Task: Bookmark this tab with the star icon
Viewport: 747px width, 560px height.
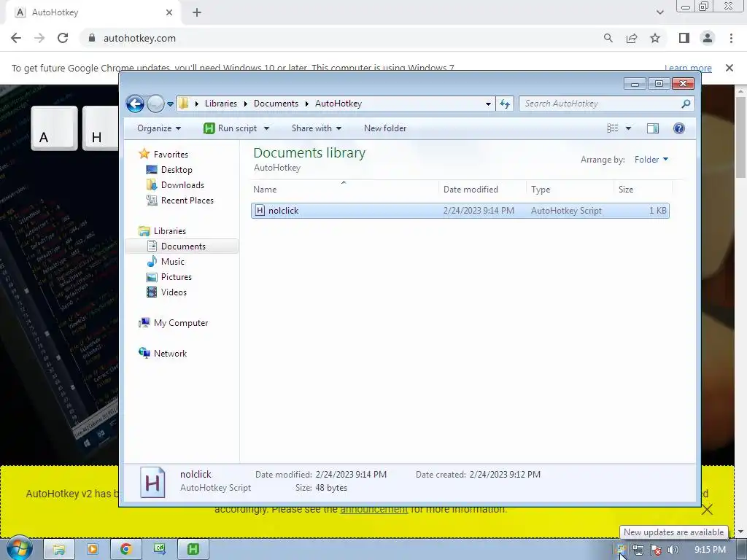Action: (x=655, y=38)
